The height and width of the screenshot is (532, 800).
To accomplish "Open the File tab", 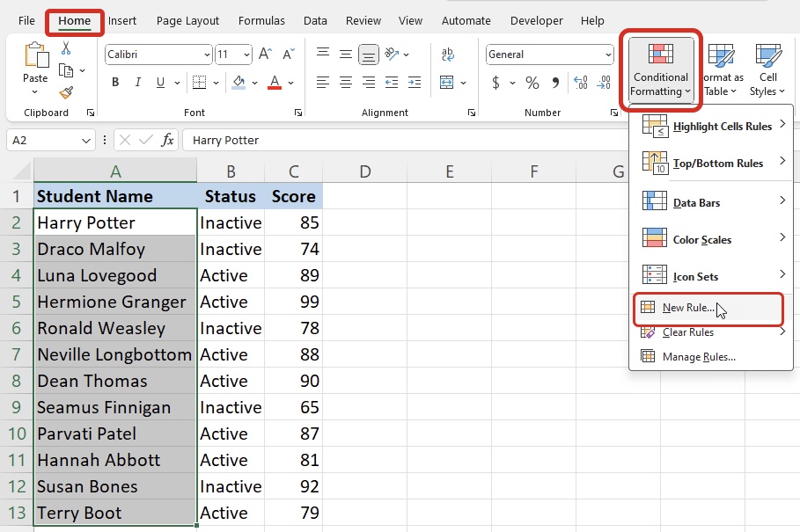I will pos(26,21).
